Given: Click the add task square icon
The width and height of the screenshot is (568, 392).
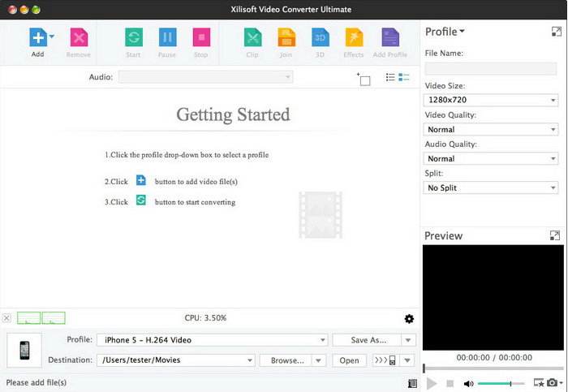Looking at the screenshot, I should coord(364,80).
